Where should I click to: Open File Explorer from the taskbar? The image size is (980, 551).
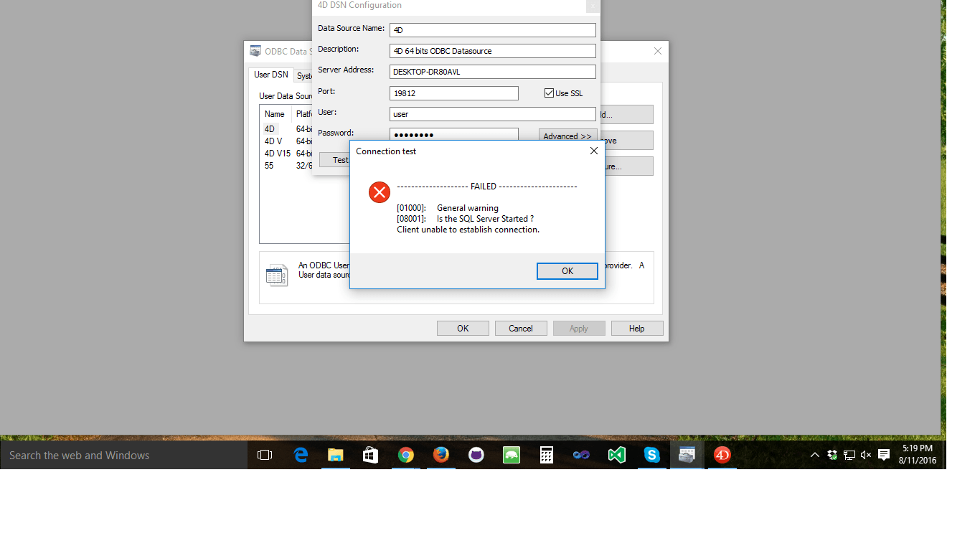click(x=336, y=455)
